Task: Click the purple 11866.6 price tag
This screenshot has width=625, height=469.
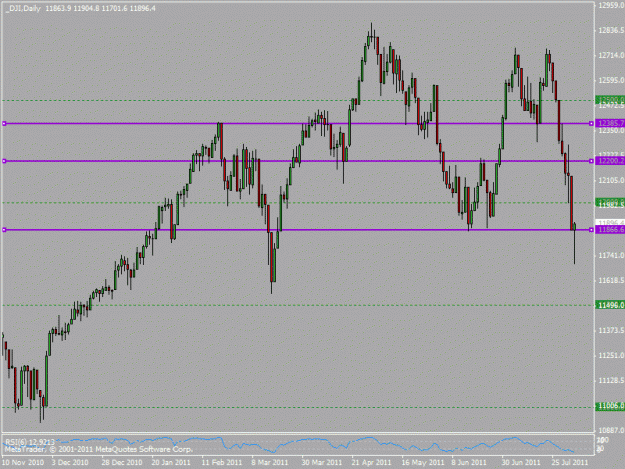Action: coord(610,230)
